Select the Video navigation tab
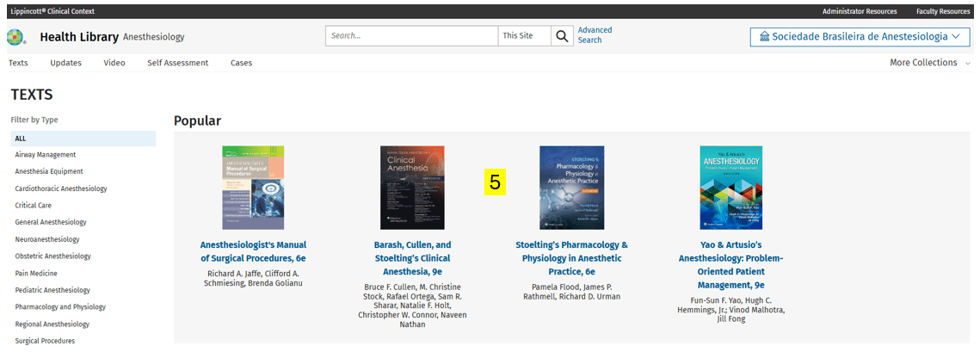 pos(114,63)
